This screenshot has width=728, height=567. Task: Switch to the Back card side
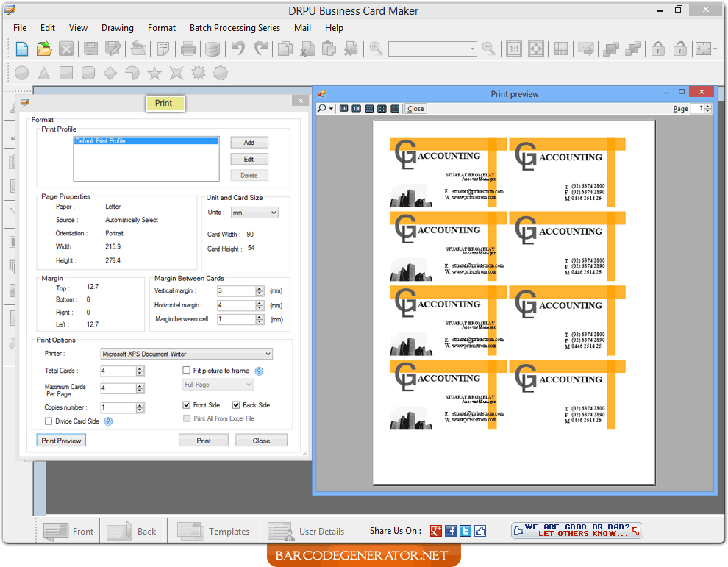(132, 531)
